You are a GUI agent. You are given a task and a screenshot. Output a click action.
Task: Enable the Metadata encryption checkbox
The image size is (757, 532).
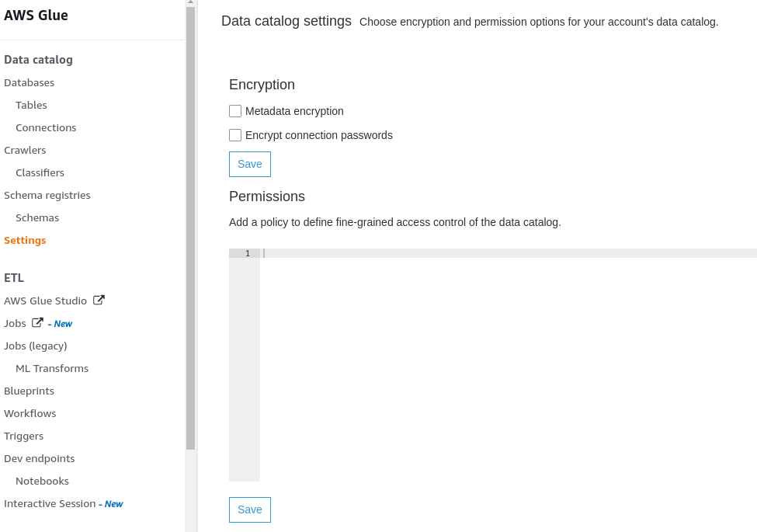point(235,111)
